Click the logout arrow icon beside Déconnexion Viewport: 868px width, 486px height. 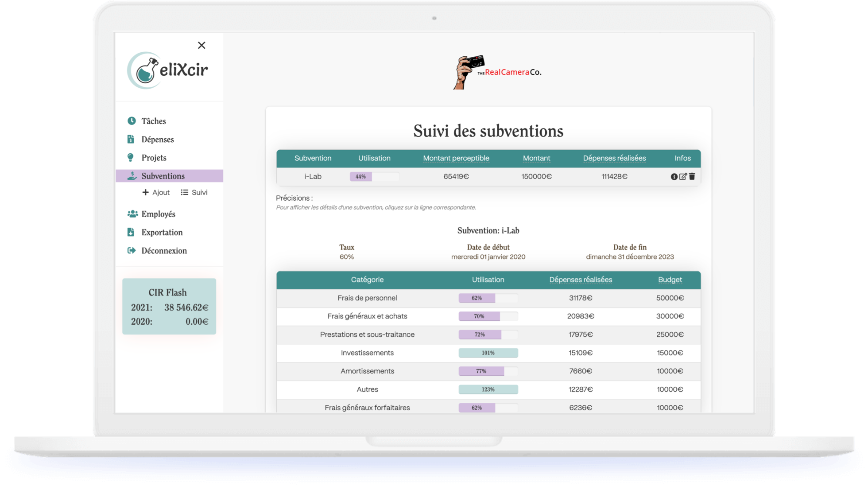coord(132,251)
